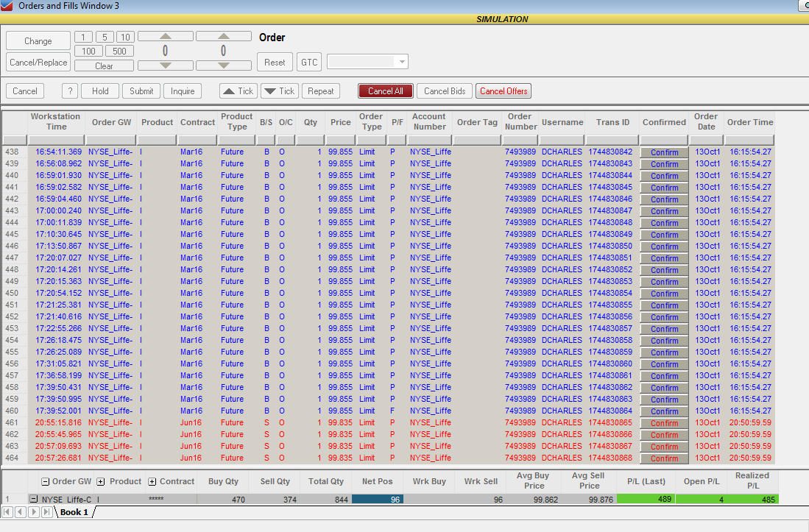Click the Submit button
The width and height of the screenshot is (809, 532).
click(141, 91)
